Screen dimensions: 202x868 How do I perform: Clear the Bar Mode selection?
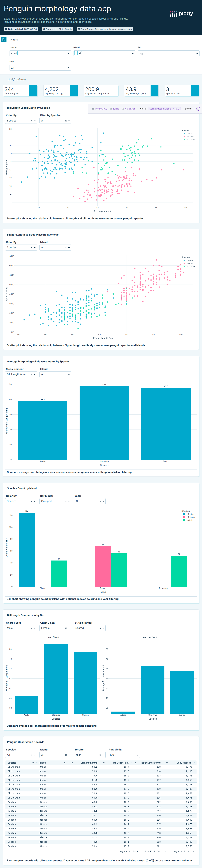pos(66,501)
